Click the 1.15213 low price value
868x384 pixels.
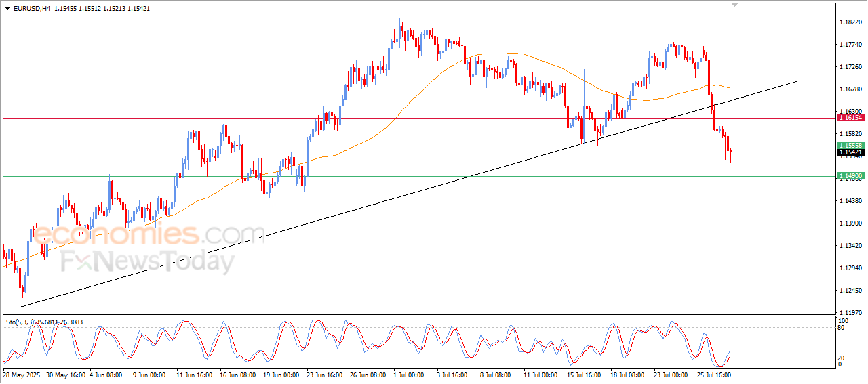pos(115,8)
